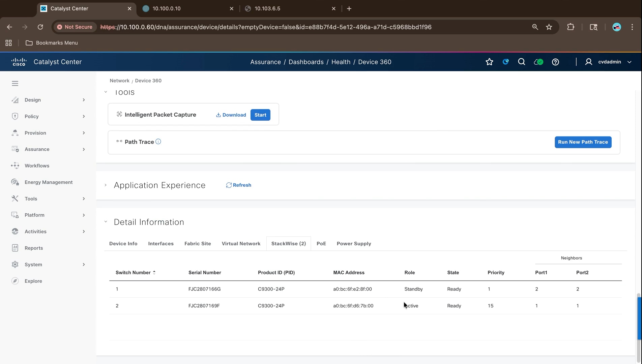Screen dimensions: 642x364
Task: Click the cloud status icon in header
Action: (538, 62)
